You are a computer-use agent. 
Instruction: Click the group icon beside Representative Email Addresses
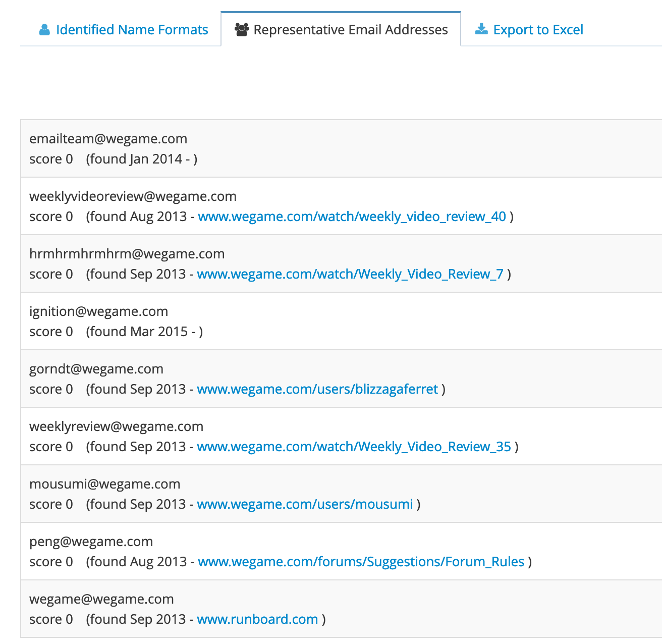pyautogui.click(x=242, y=30)
